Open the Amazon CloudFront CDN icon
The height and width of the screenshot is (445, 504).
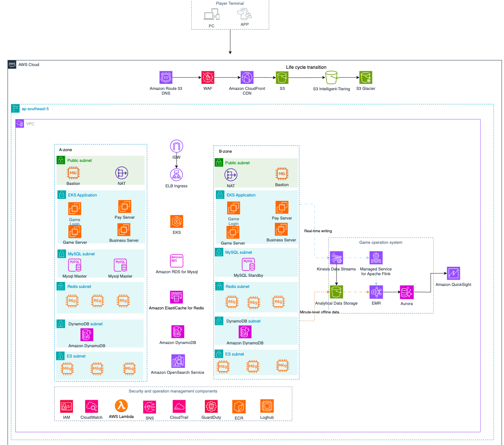pos(247,77)
